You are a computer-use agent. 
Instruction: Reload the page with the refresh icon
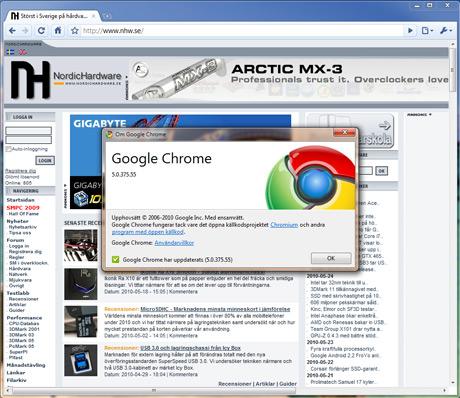pyautogui.click(x=41, y=31)
